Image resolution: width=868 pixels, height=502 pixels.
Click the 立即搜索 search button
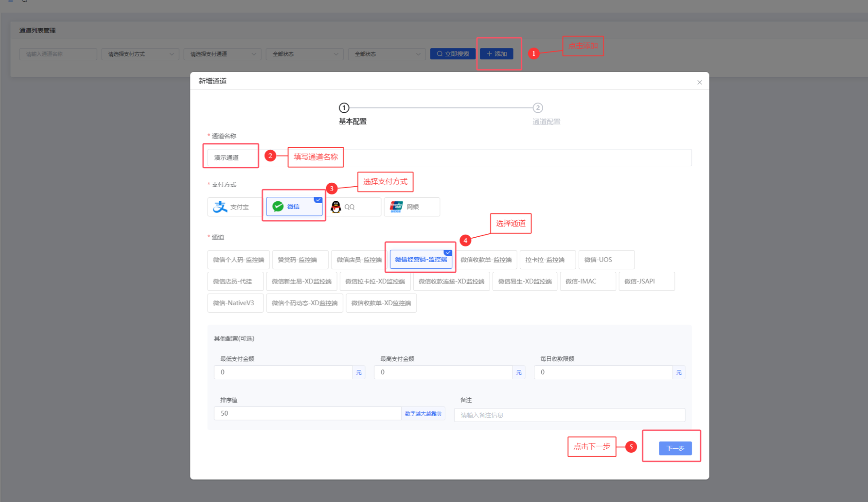pyautogui.click(x=452, y=54)
